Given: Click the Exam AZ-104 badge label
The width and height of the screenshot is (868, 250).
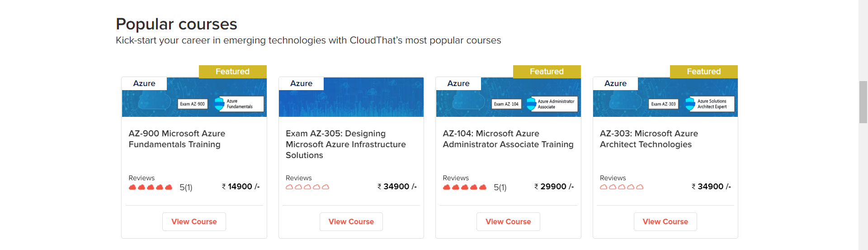Looking at the screenshot, I should coord(506,104).
